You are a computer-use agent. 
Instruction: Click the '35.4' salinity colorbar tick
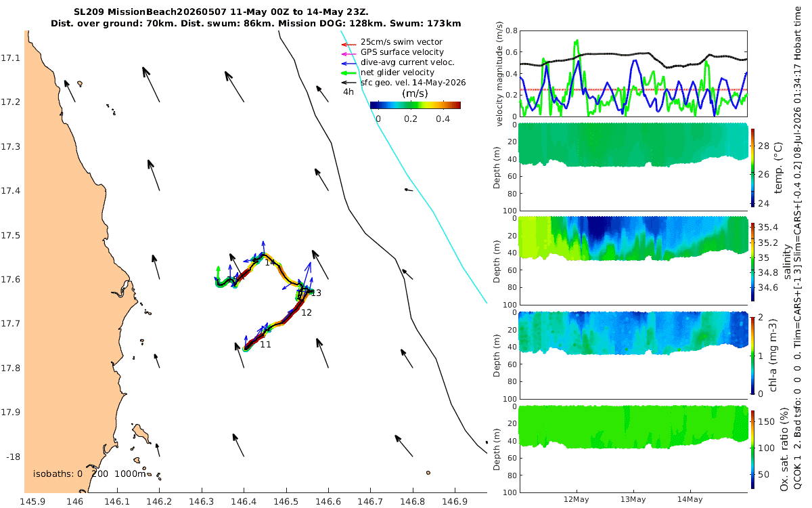point(768,227)
